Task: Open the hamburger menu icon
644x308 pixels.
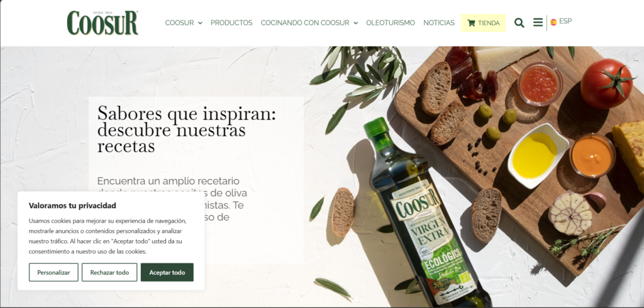Action: click(538, 22)
